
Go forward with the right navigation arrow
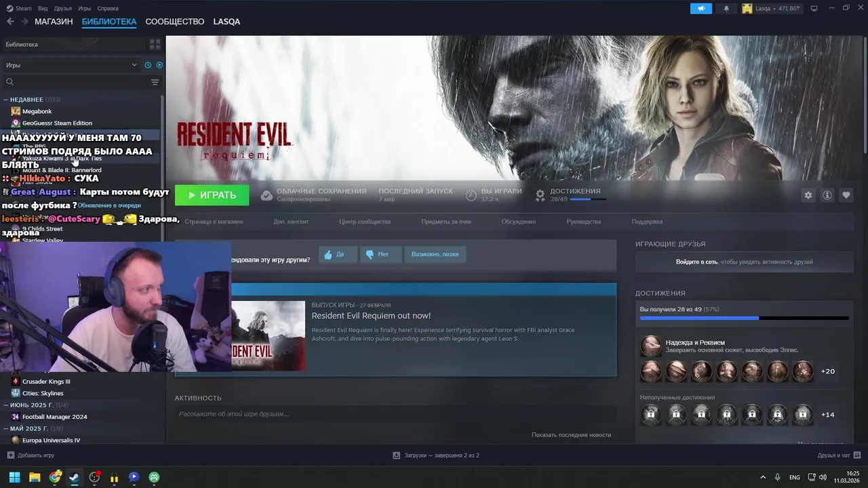(x=25, y=22)
